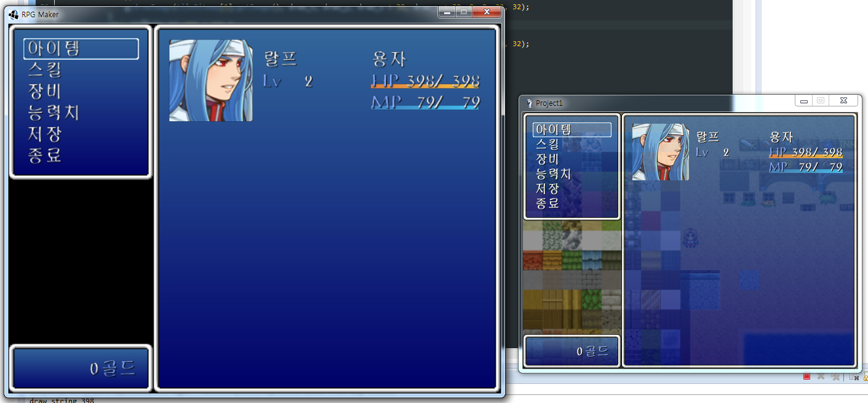The height and width of the screenshot is (403, 868).
Task: Select 스킬 in the Project1 window menu
Action: (547, 145)
